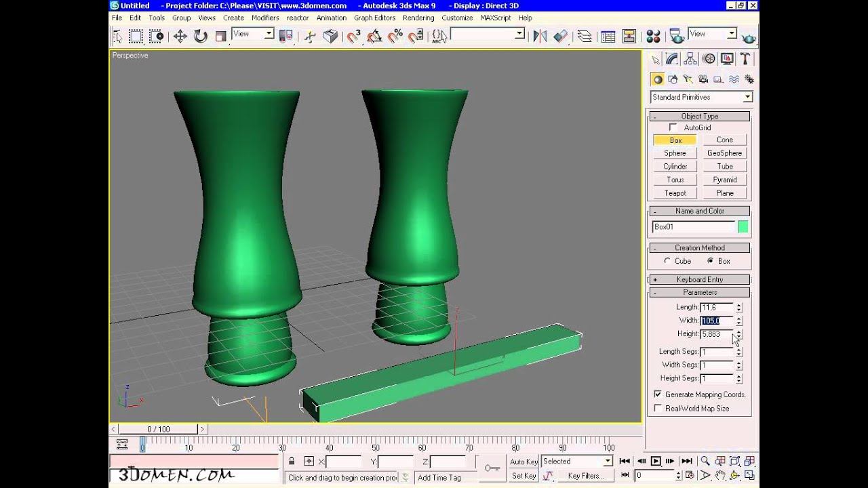This screenshot has width=868, height=488.
Task: Activate the Select and Move tool
Action: [180, 37]
